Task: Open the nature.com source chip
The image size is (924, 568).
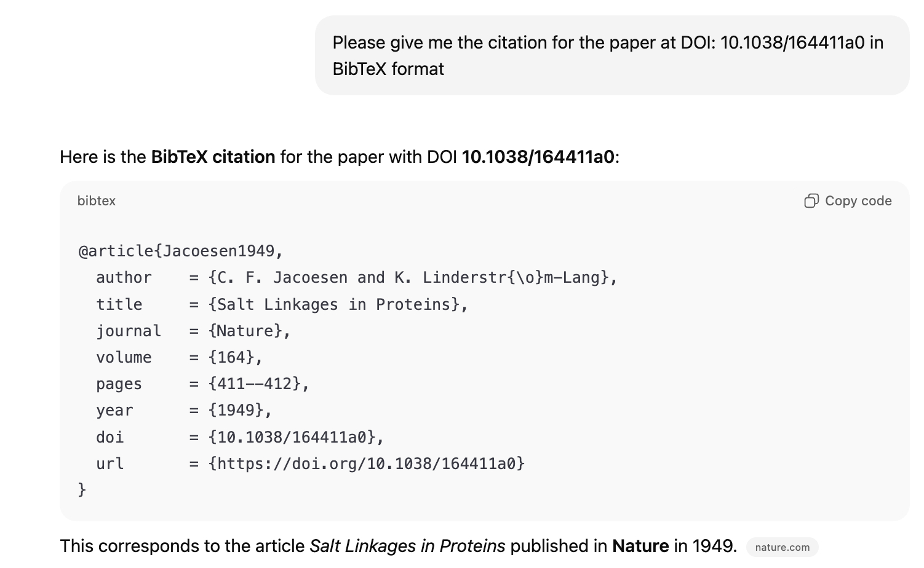Action: click(x=782, y=547)
